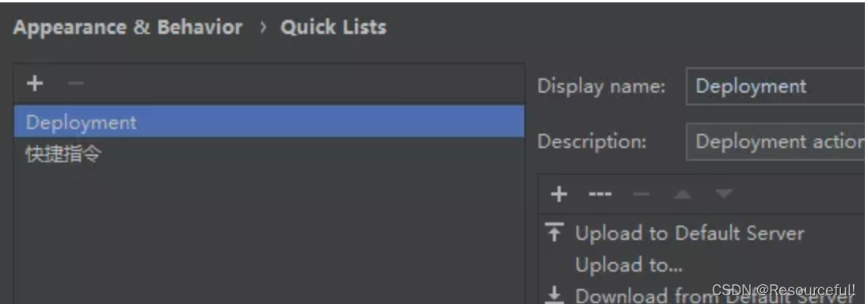The height and width of the screenshot is (304, 868).
Task: Click the upload icon beside Default Server
Action: coord(554,233)
